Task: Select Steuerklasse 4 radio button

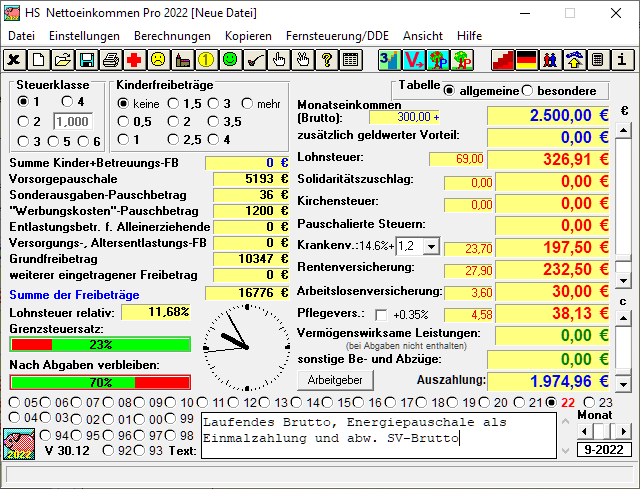Action: coord(66,102)
